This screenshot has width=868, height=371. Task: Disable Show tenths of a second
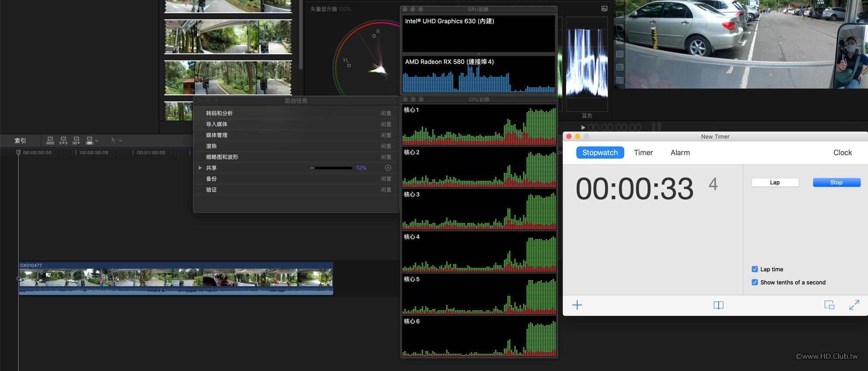754,282
